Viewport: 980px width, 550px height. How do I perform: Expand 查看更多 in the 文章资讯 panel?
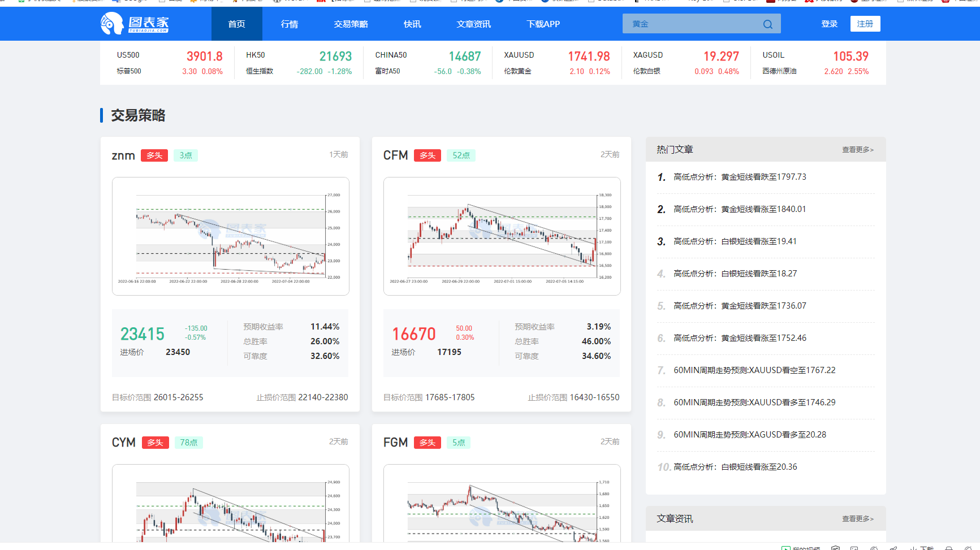857,519
